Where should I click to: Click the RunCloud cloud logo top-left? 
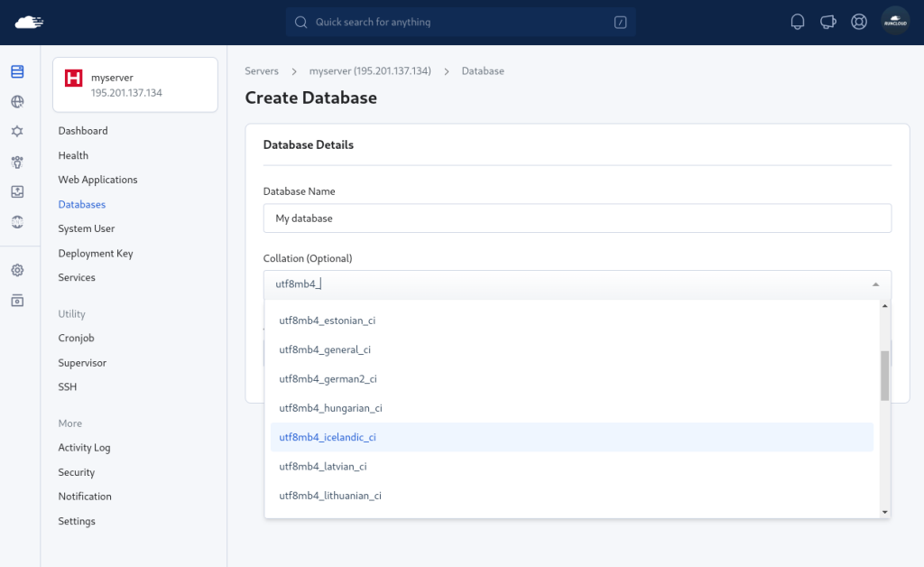click(27, 20)
